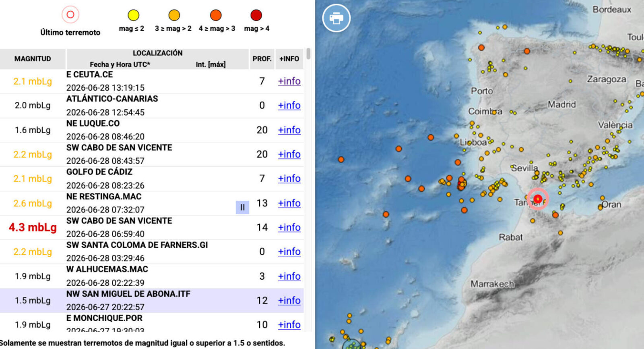Select the GOLFO DE CÁDIZ location name
Screen dimensions: 644x349
pos(99,172)
